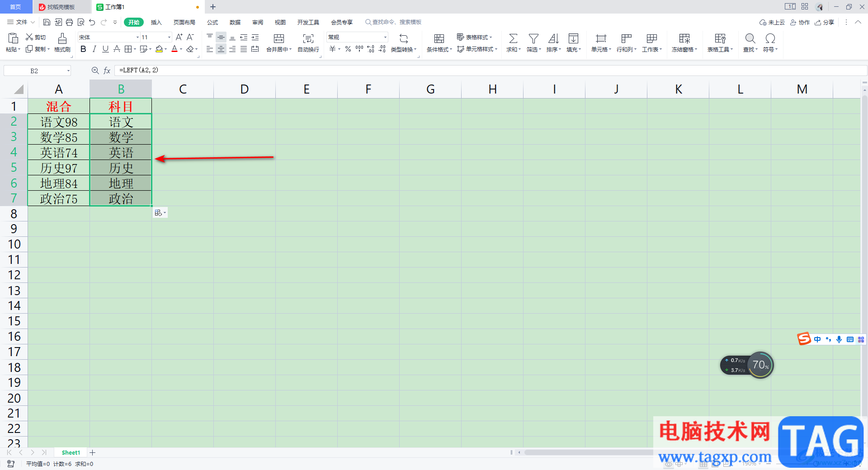Toggle strikethrough text style
The image size is (868, 470).
[x=117, y=49]
